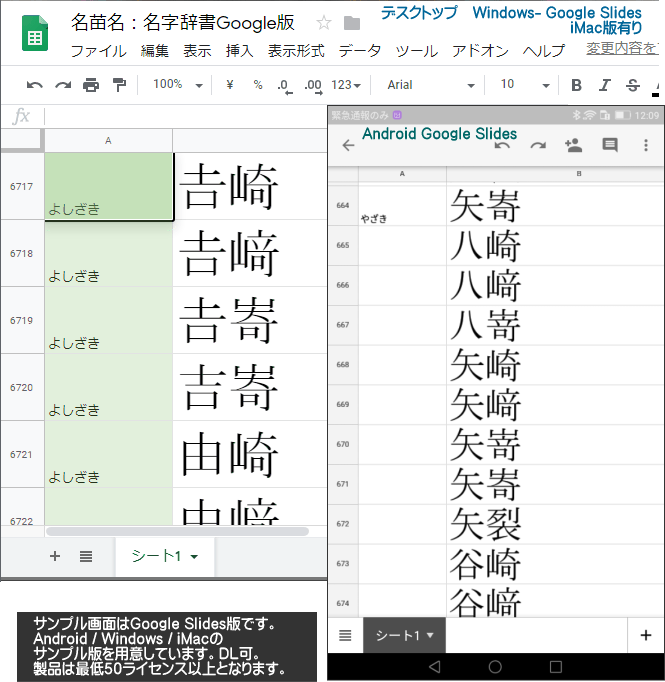Open Android three-dot overflow menu

click(646, 145)
